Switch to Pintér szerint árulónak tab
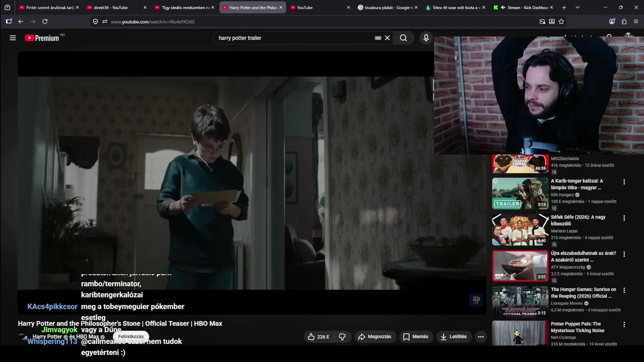 [x=46, y=8]
